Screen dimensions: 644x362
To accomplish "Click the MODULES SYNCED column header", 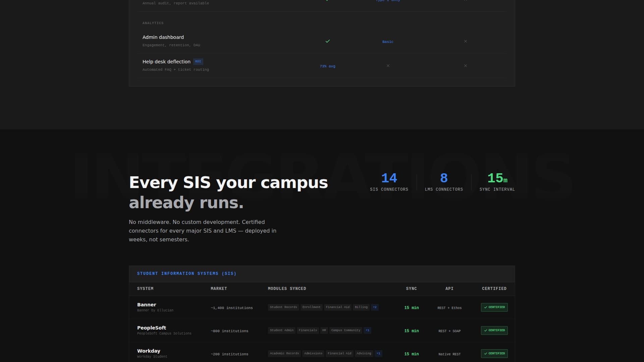I will tap(287, 289).
